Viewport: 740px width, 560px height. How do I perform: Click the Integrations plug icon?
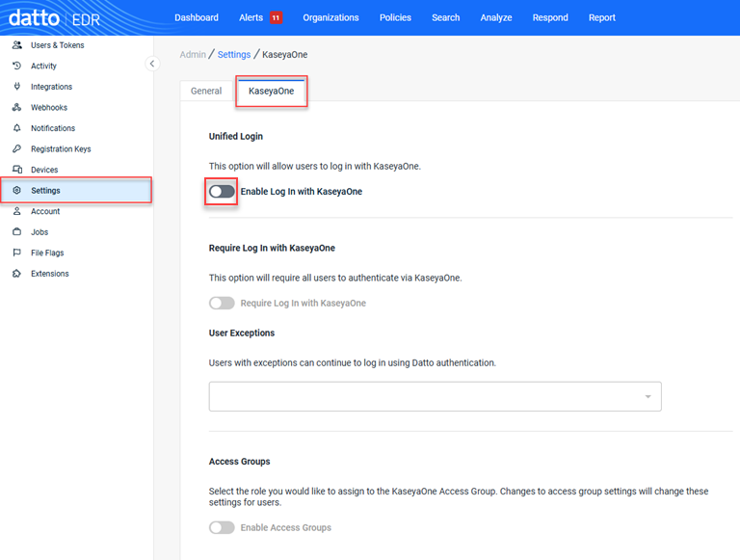coord(17,87)
